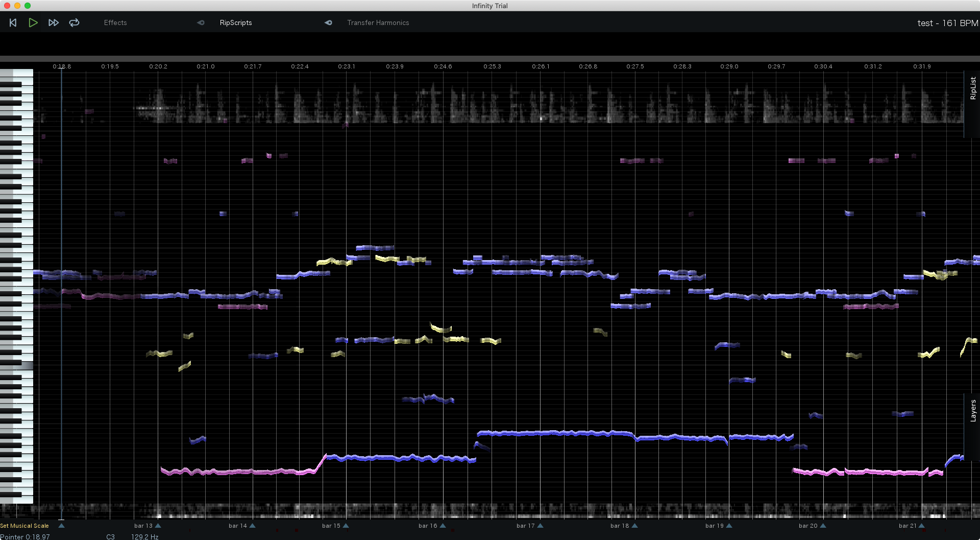Toggle the eye icon beside RipScripts
Screen dimensions: 980x540
(x=201, y=22)
